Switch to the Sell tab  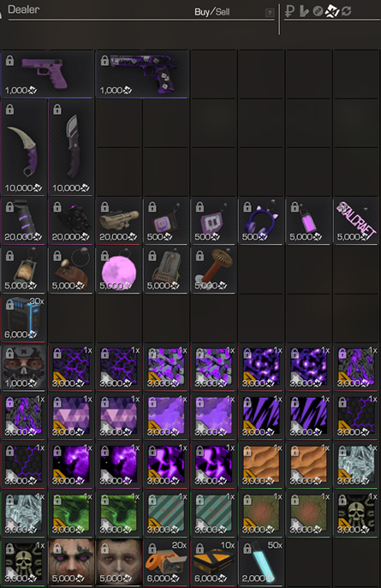(x=223, y=12)
